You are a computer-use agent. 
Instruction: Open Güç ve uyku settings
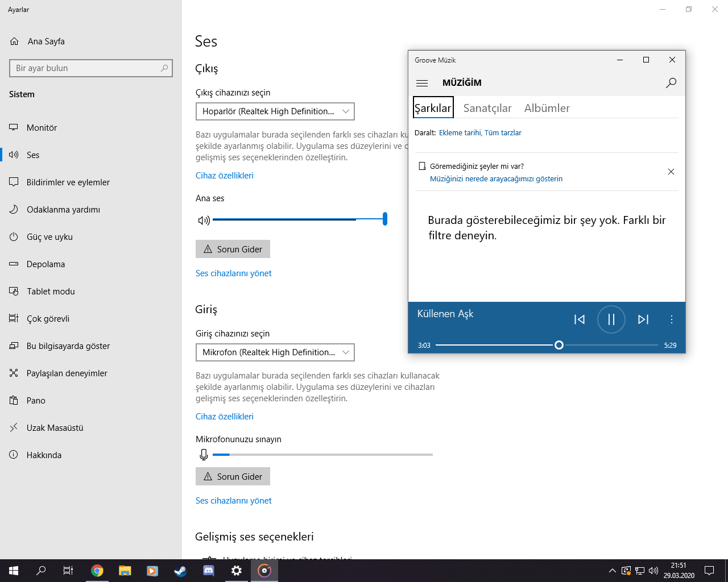91,237
